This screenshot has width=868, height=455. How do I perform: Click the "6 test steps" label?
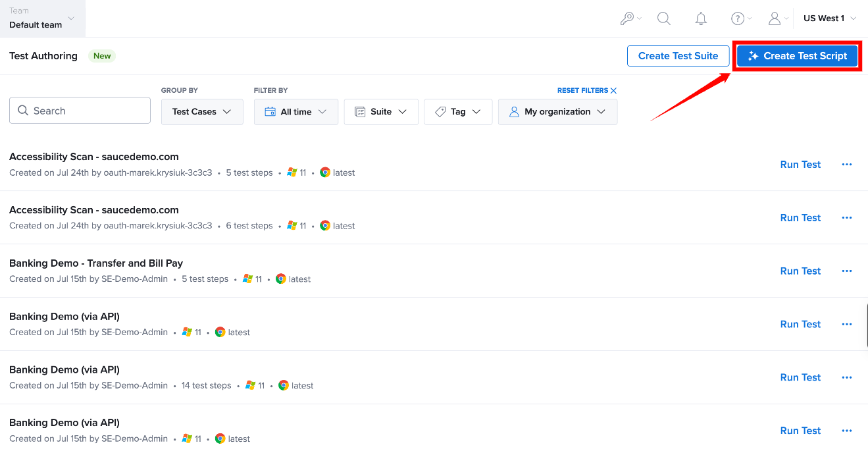point(249,226)
